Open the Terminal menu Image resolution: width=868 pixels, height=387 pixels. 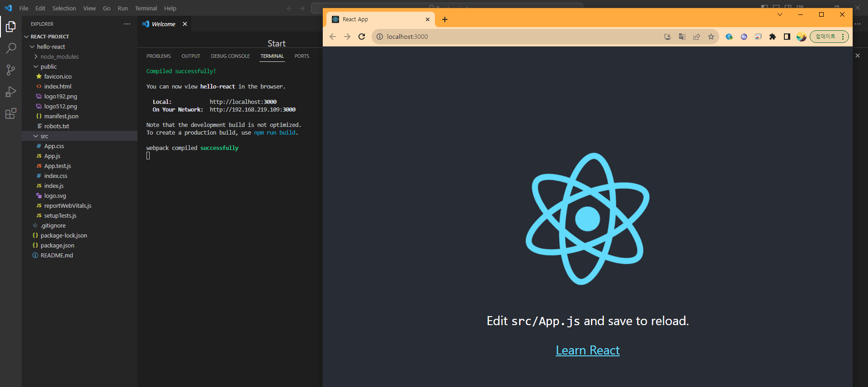(146, 8)
